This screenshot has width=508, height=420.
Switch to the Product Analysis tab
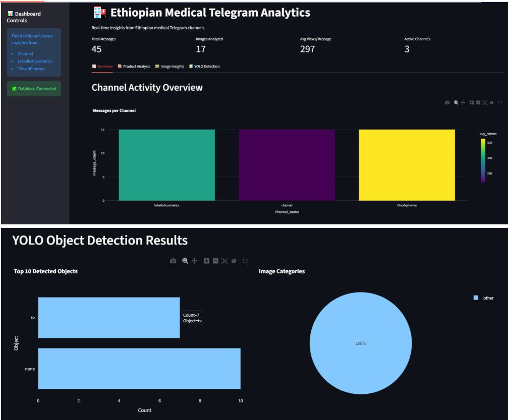(134, 67)
